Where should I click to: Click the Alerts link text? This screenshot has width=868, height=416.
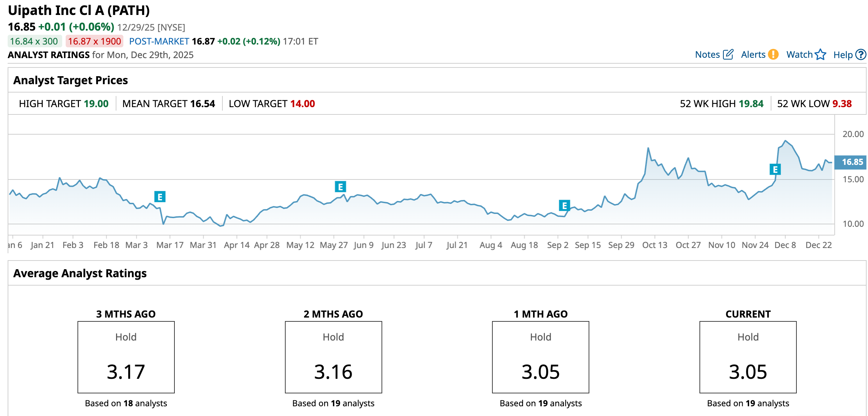[x=753, y=55]
